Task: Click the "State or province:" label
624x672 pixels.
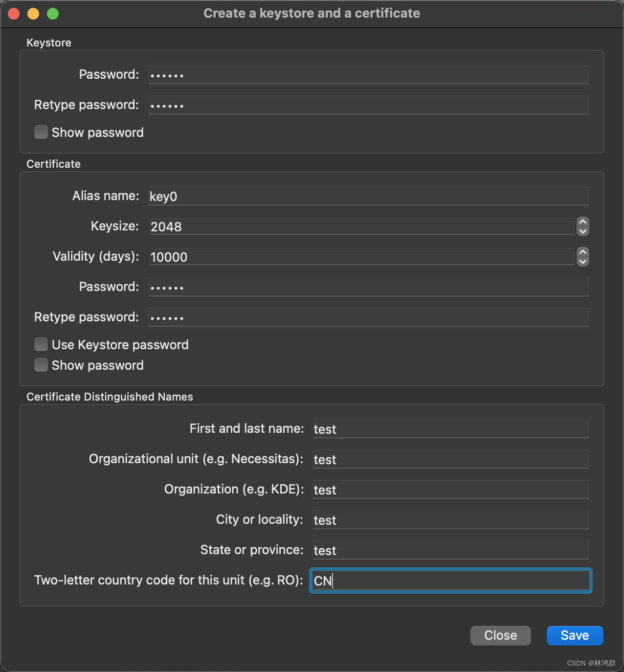Action: pos(252,550)
